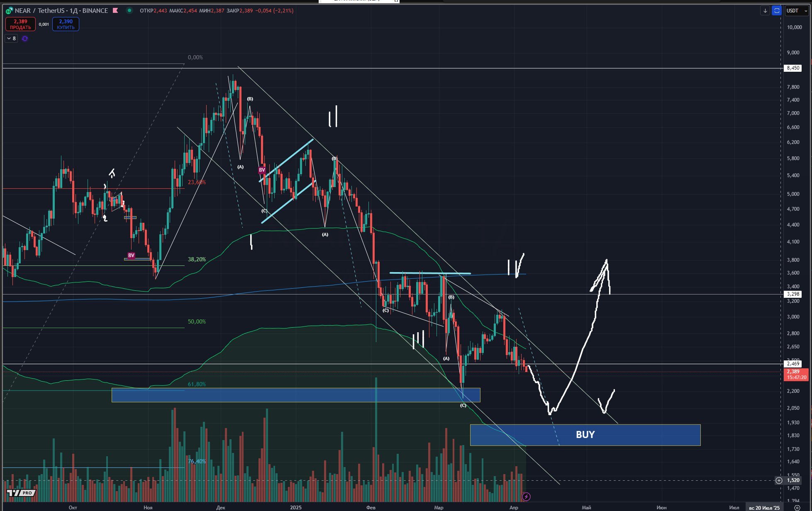Click the purple refresh indicator icon
Image resolution: width=812 pixels, height=511 pixels.
pyautogui.click(x=25, y=39)
